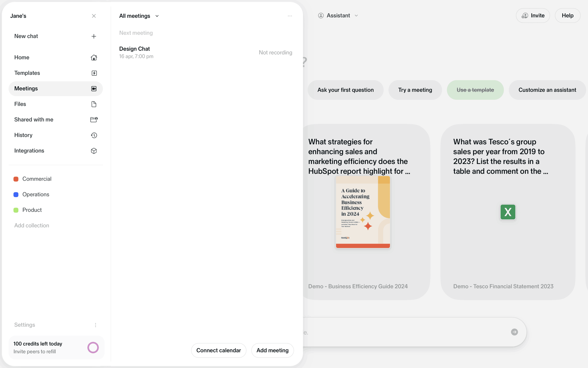Click the Files document icon

click(x=94, y=104)
